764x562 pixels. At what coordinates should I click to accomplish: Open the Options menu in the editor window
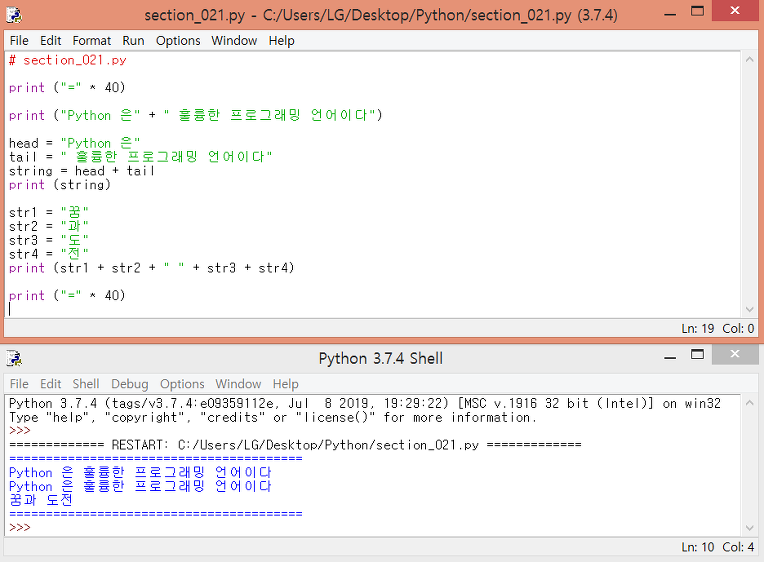point(178,40)
